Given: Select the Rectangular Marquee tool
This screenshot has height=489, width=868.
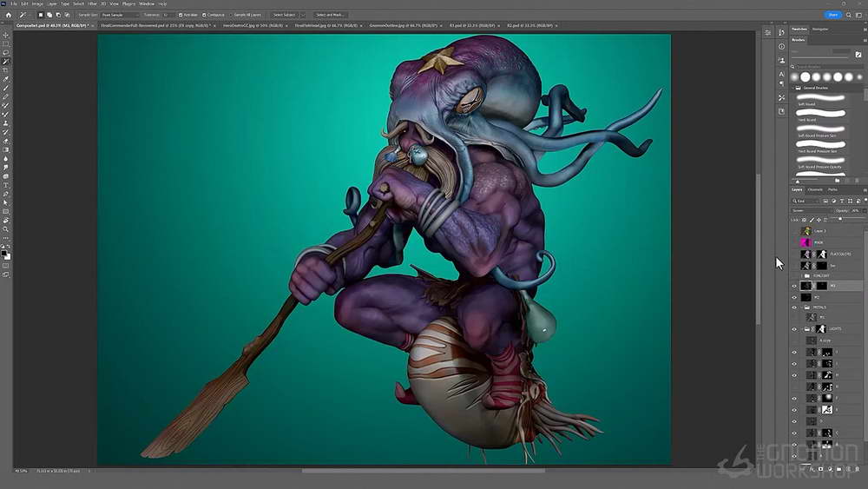Looking at the screenshot, I should pos(6,43).
